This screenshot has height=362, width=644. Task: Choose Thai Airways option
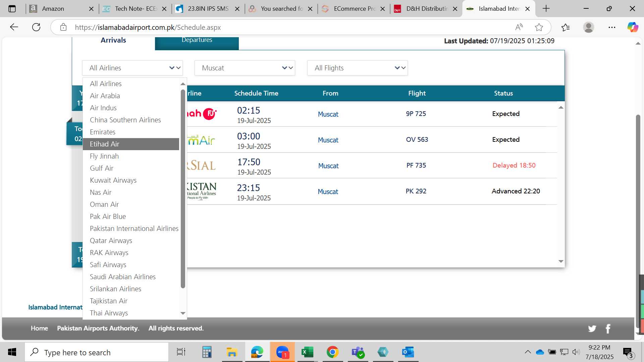(131, 313)
